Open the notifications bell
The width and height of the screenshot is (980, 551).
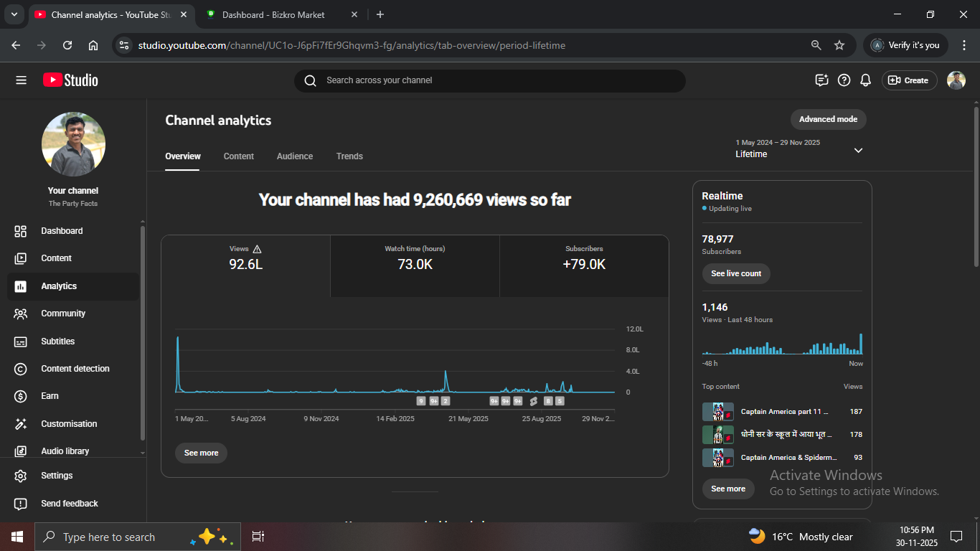866,80
